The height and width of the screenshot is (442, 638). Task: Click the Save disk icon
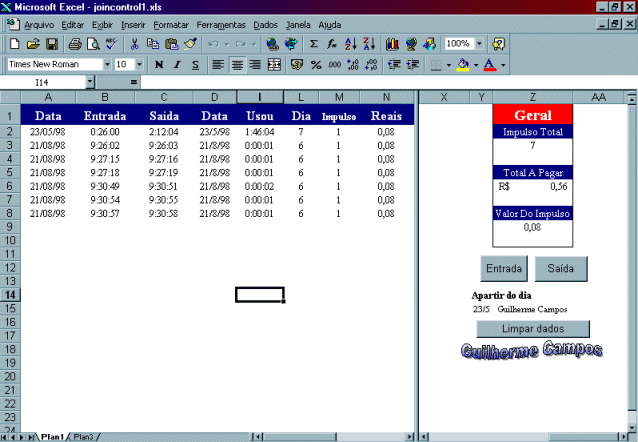[x=50, y=44]
